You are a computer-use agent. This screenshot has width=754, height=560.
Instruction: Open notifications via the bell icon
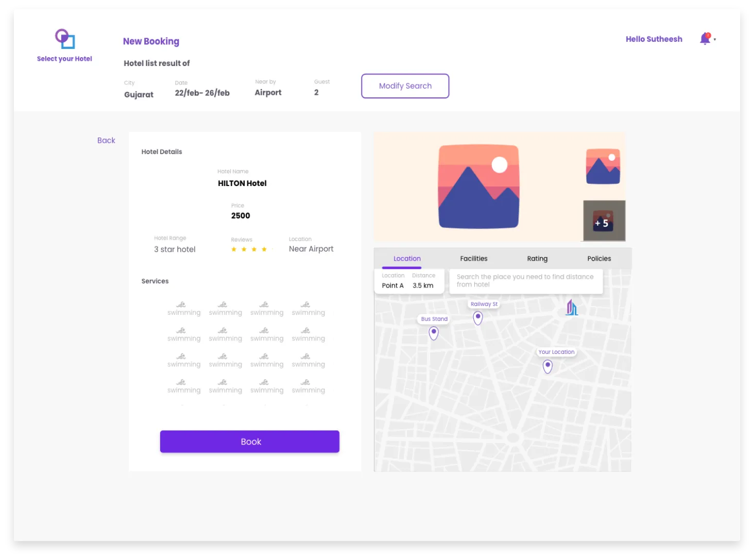[705, 39]
